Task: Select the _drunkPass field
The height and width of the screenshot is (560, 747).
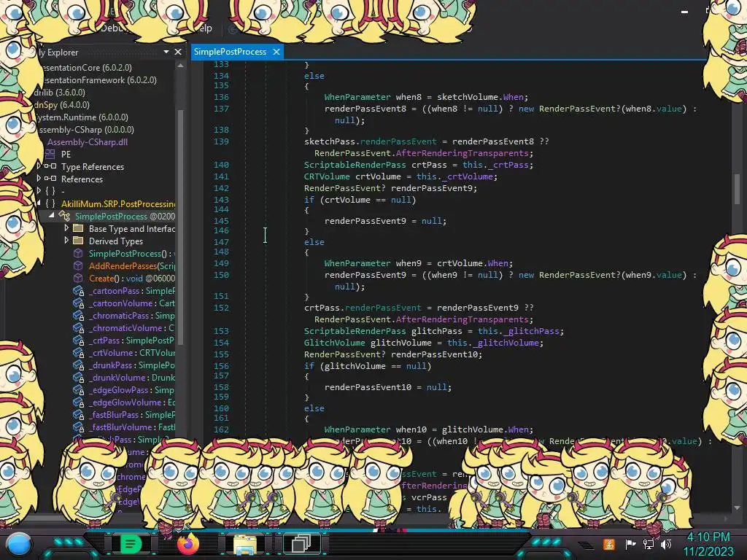Action: click(132, 365)
